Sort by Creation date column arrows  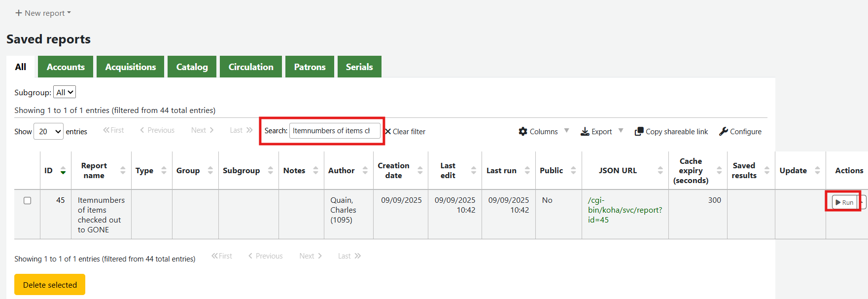(x=420, y=171)
